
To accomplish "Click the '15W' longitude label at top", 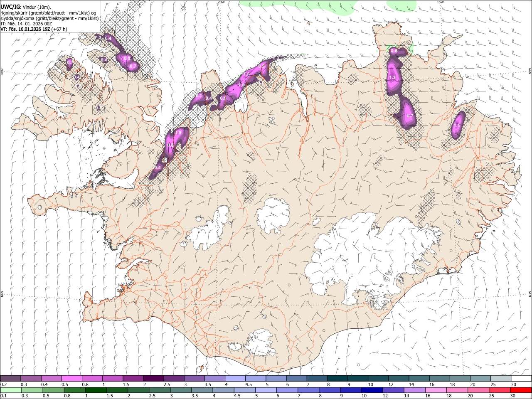I will coord(440,2).
